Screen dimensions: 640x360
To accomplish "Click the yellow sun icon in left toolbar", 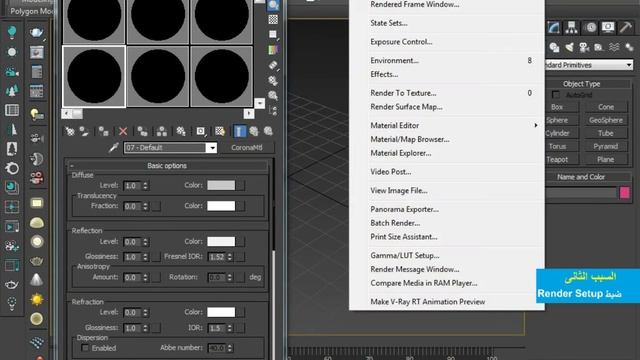I will click(37, 300).
